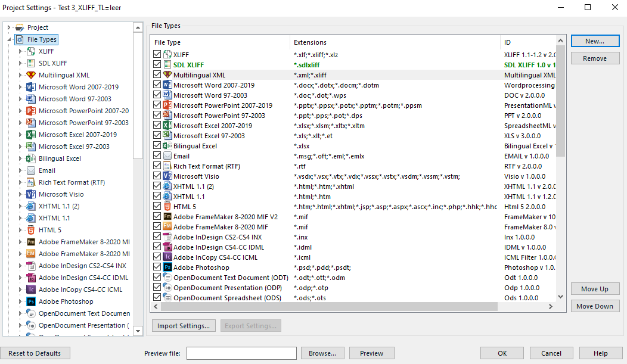Select the Microsoft Visio icon in sidebar

click(x=31, y=194)
